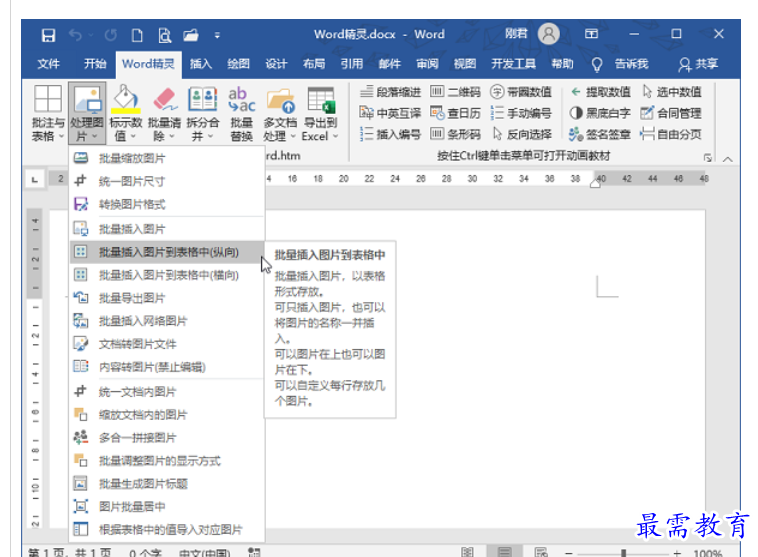Open 批量清除 eraser dropdown
Image resolution: width=758 pixels, height=557 pixels.
(x=164, y=114)
